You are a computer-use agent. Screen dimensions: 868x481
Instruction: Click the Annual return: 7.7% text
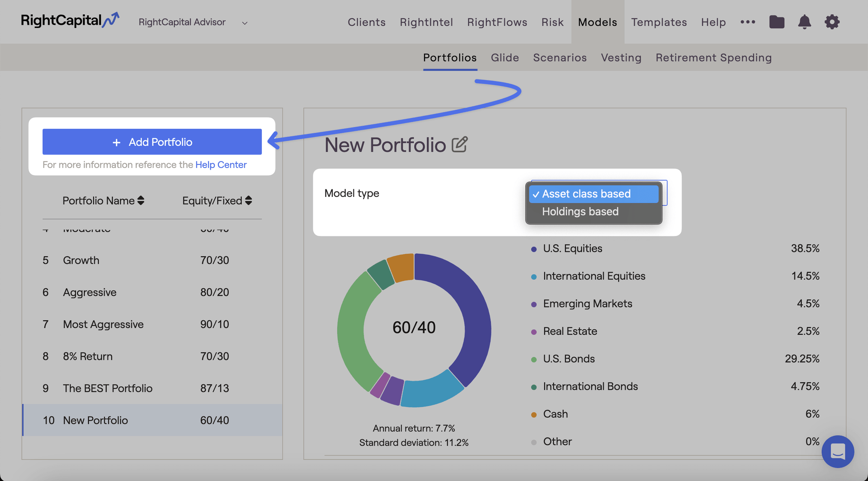(414, 428)
